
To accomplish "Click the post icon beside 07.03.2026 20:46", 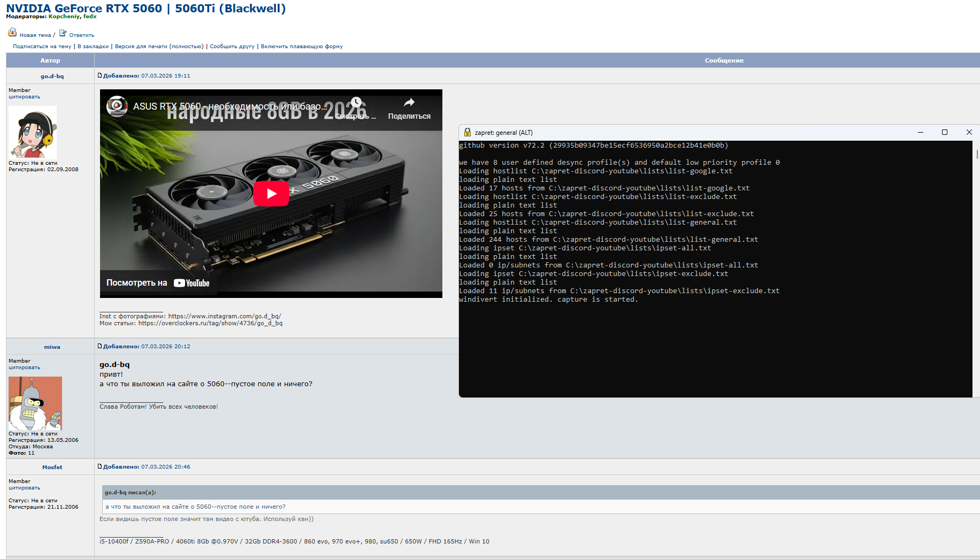I will click(100, 466).
